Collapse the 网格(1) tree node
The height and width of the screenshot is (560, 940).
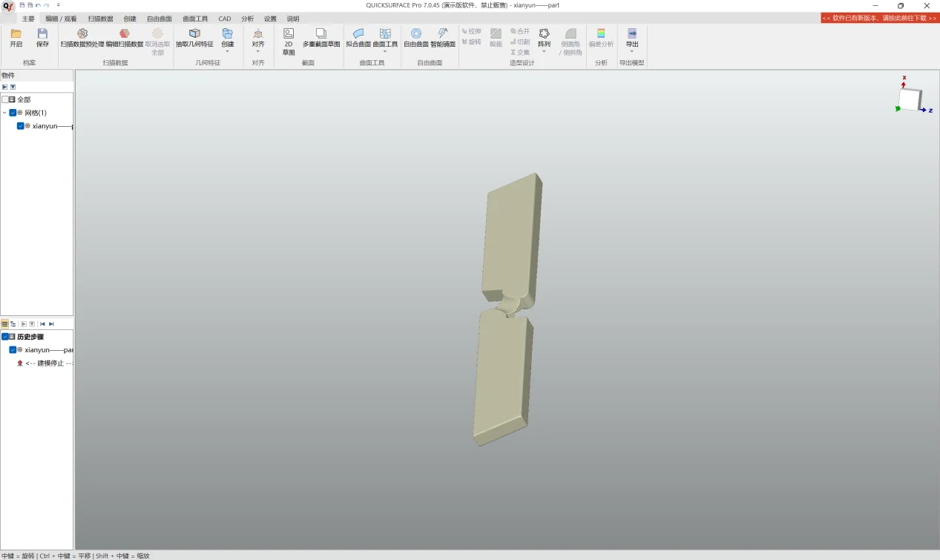4,113
